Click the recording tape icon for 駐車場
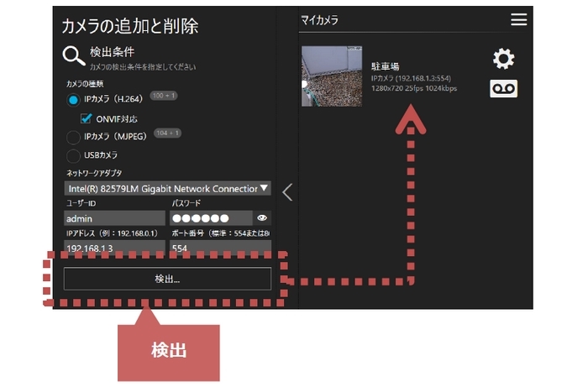The height and width of the screenshot is (387, 588). coord(503,88)
